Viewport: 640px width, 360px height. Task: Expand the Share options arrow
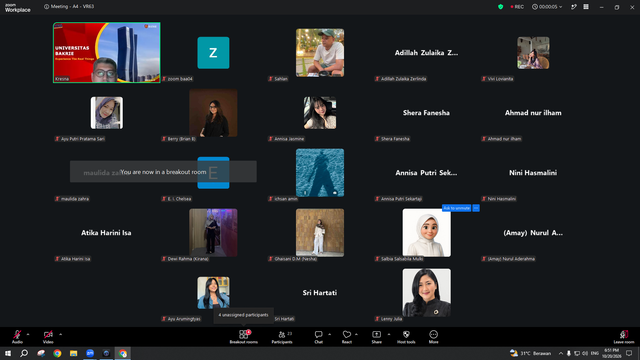389,334
